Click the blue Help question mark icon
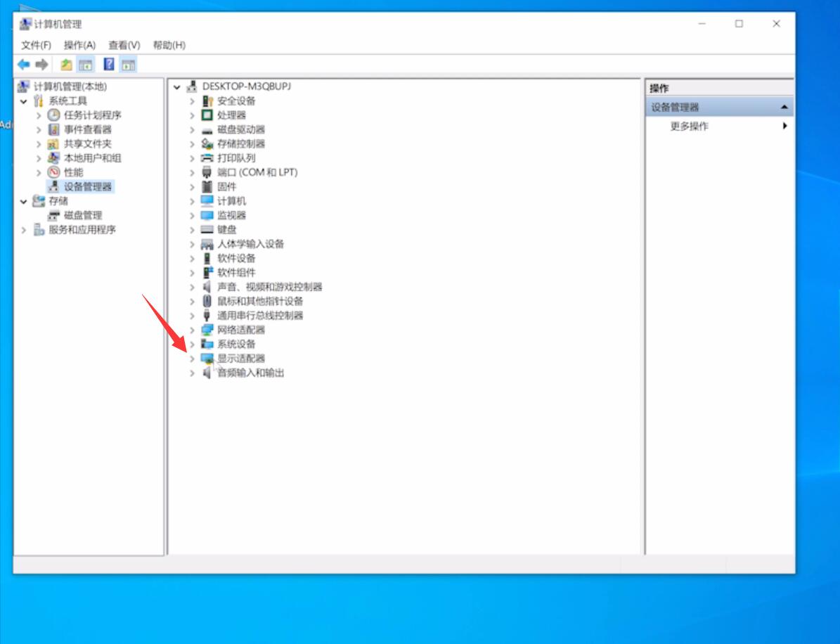Image resolution: width=840 pixels, height=644 pixels. [x=109, y=64]
